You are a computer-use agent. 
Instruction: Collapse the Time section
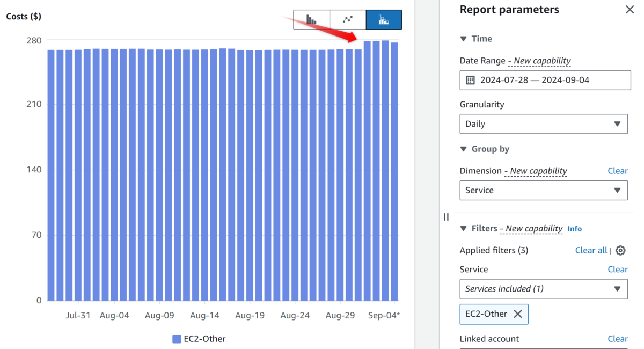click(463, 39)
